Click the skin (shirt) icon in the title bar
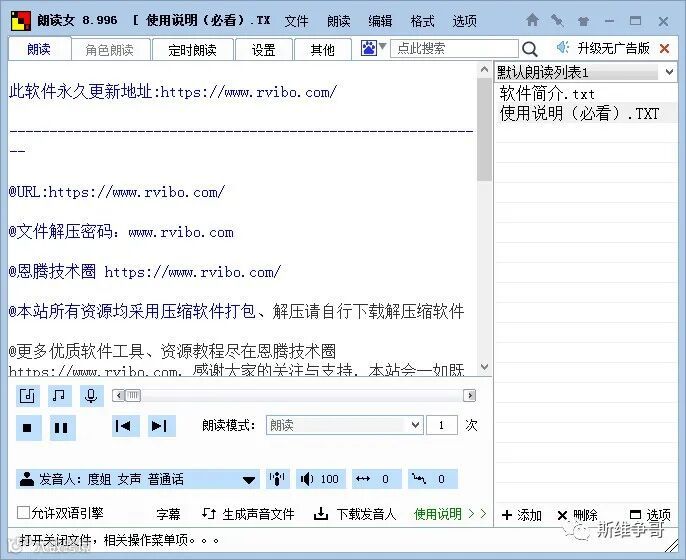This screenshot has height=560, width=686. (x=583, y=21)
